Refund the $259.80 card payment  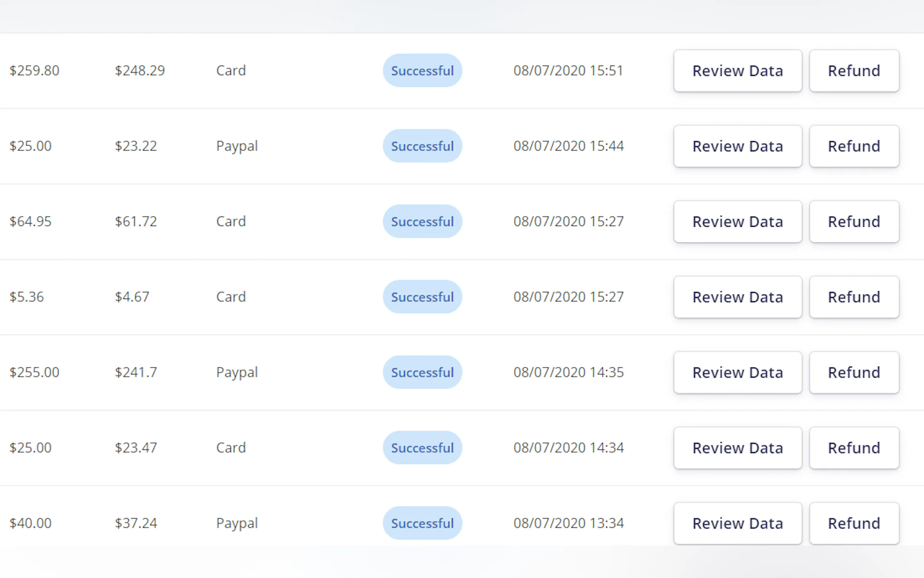[854, 71]
